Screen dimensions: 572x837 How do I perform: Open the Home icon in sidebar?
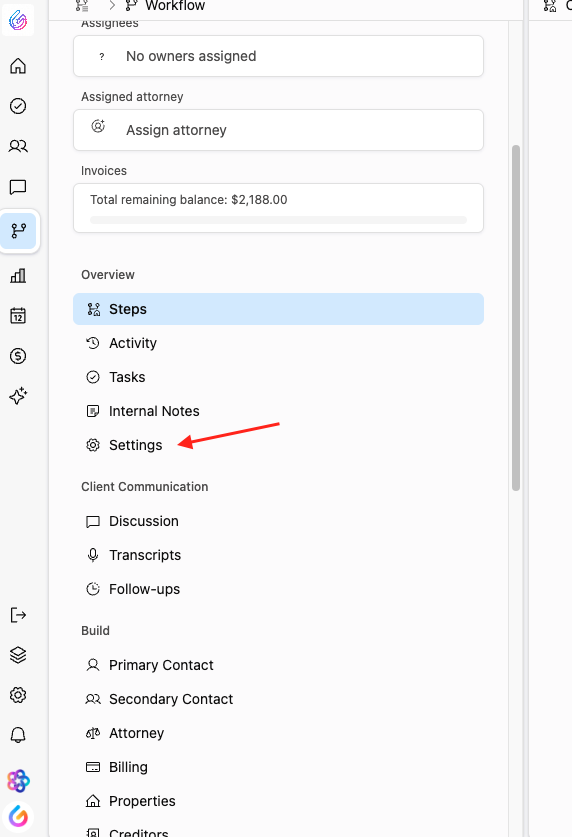[x=18, y=66]
